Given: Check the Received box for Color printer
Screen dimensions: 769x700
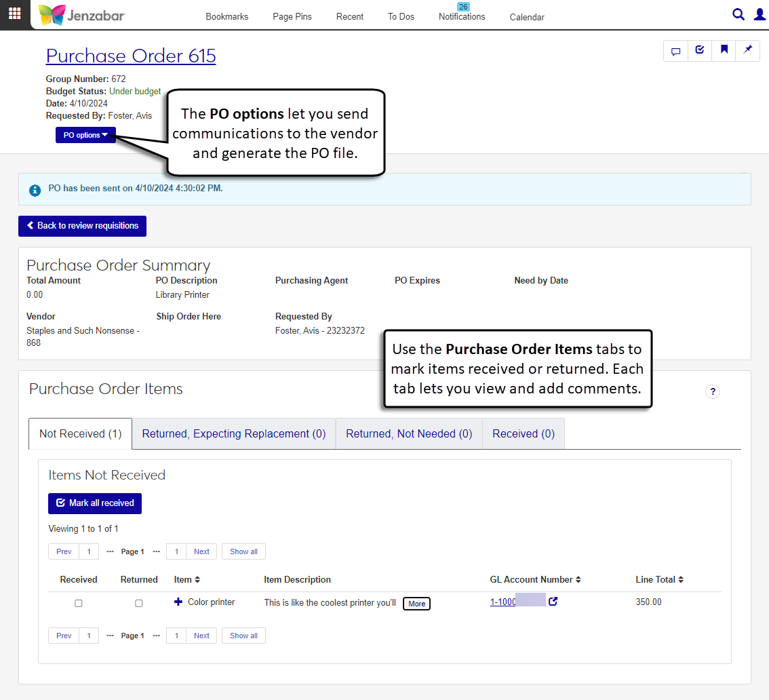Looking at the screenshot, I should pyautogui.click(x=79, y=603).
